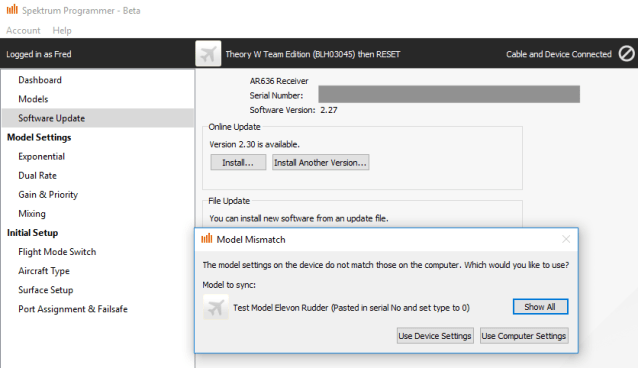Image resolution: width=638 pixels, height=368 pixels.
Task: Click the Spektrum logo in title bar
Action: point(12,9)
